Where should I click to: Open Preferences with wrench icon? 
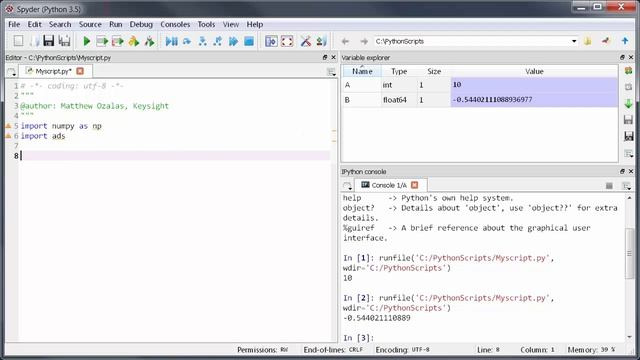[x=306, y=41]
